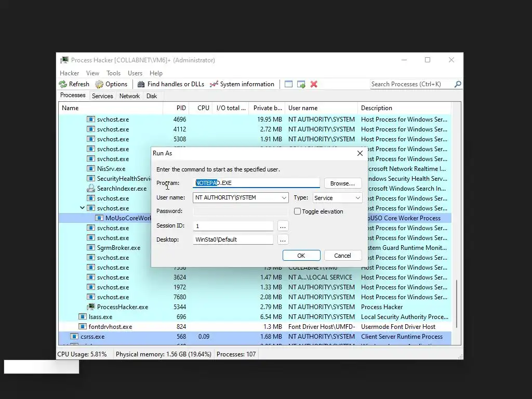Sort by the Description column header

coord(404,108)
